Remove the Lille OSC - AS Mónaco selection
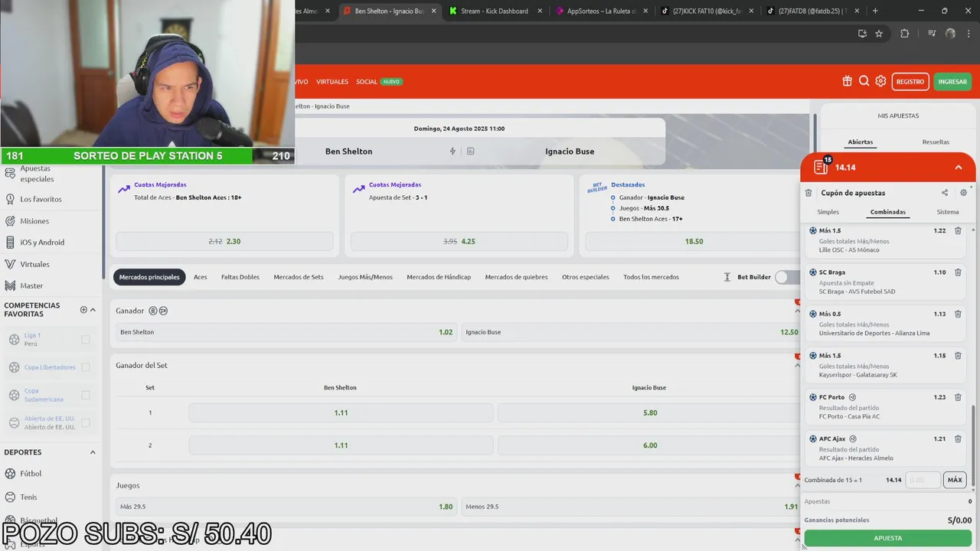 point(958,230)
